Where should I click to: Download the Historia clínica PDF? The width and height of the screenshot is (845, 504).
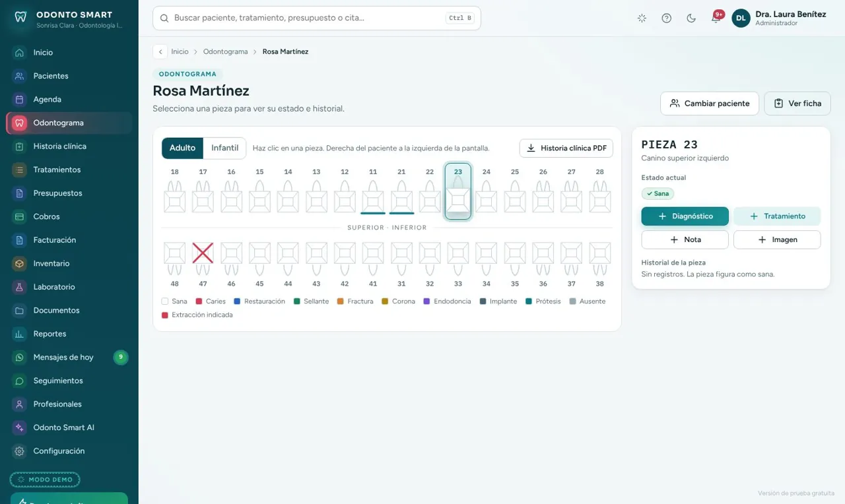pos(566,148)
